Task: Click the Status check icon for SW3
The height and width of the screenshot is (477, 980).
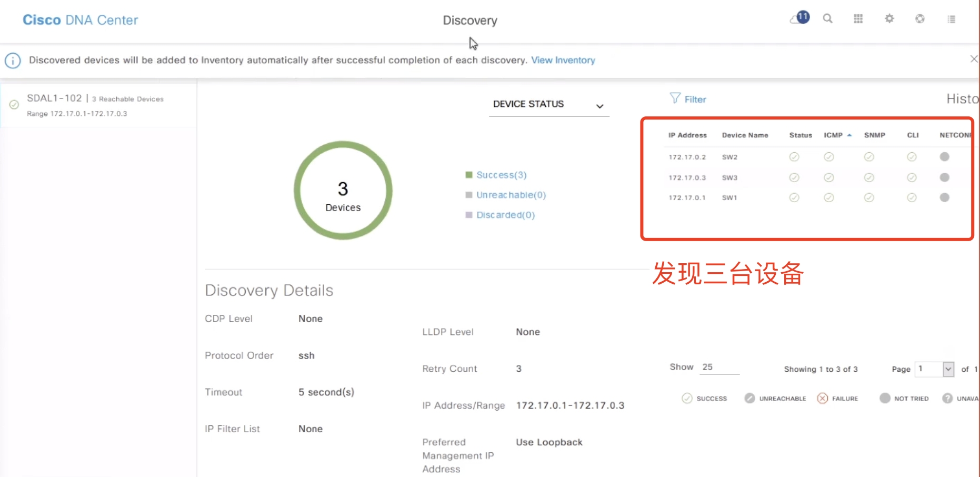Action: point(794,177)
